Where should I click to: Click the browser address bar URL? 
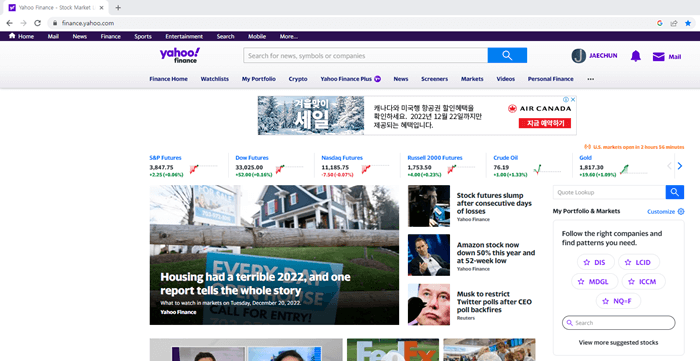[x=88, y=23]
